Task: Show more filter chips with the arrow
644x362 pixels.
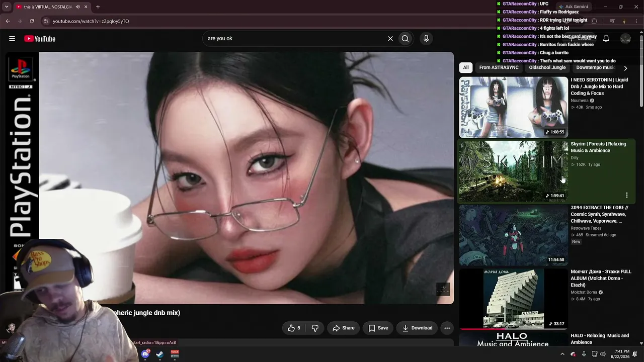Action: point(625,68)
